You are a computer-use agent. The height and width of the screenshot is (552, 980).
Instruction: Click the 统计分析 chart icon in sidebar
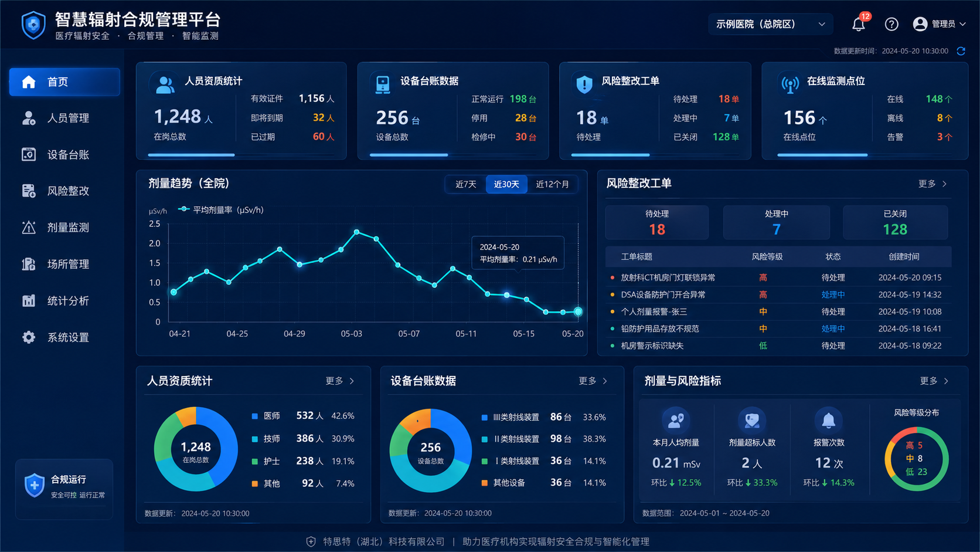(x=29, y=300)
